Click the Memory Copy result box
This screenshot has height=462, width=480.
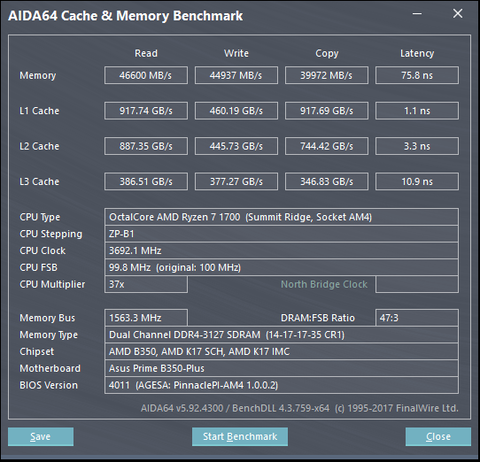coord(327,75)
